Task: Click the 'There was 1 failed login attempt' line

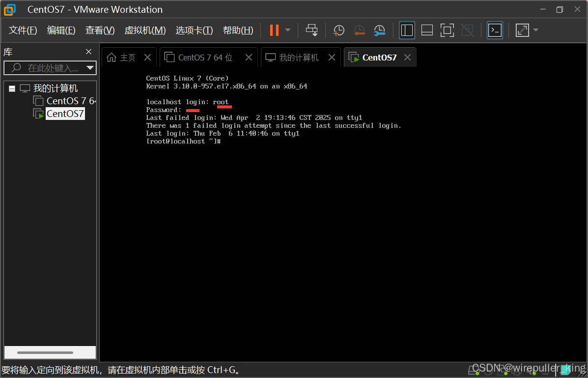Action: click(274, 126)
